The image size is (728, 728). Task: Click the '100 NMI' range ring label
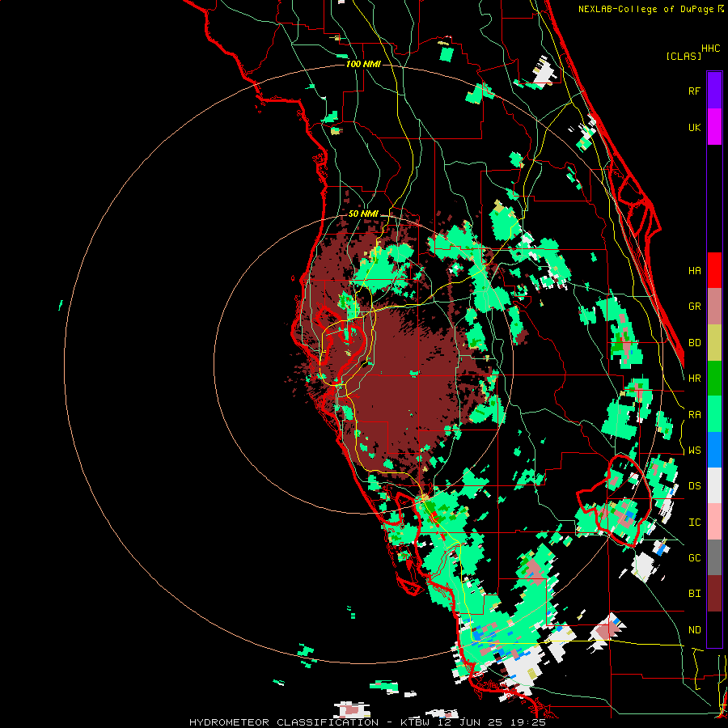[x=363, y=64]
